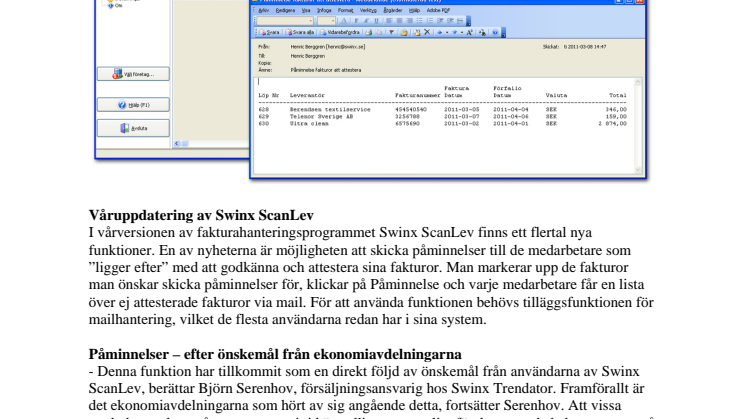Align text right in the formatting toolbar
Image resolution: width=746 pixels, height=419 pixels.
[x=410, y=21]
